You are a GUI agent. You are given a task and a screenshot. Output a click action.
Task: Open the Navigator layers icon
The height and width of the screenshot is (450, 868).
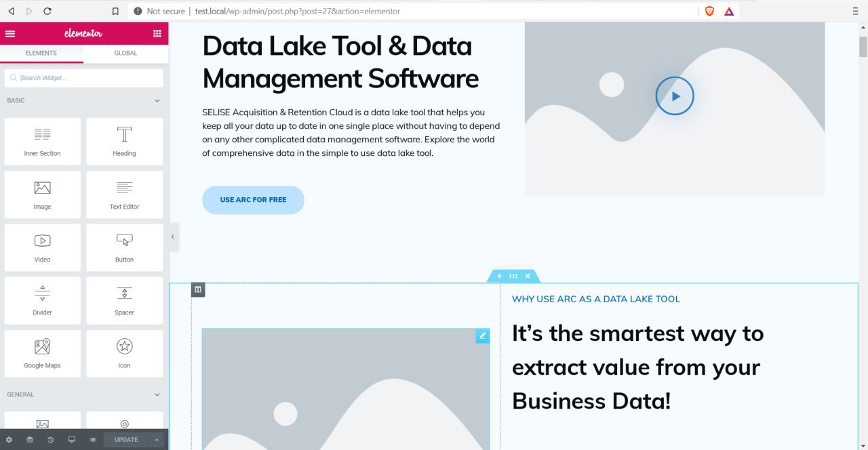tap(30, 440)
